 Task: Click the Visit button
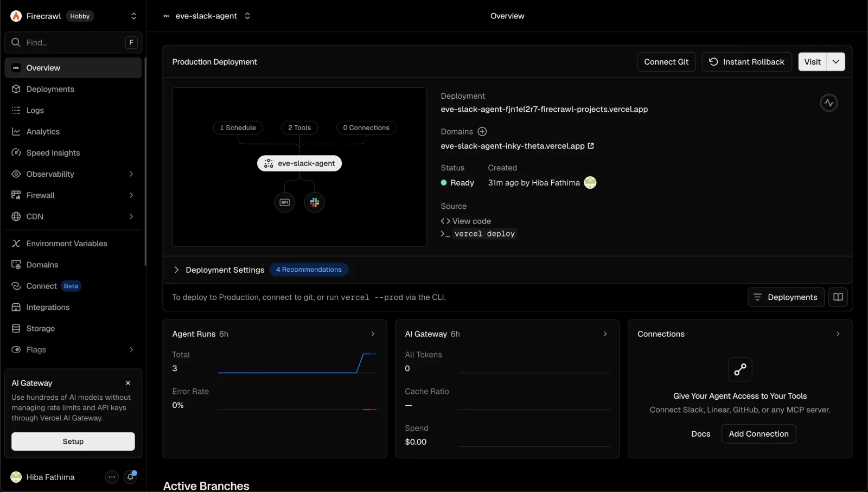click(x=812, y=62)
